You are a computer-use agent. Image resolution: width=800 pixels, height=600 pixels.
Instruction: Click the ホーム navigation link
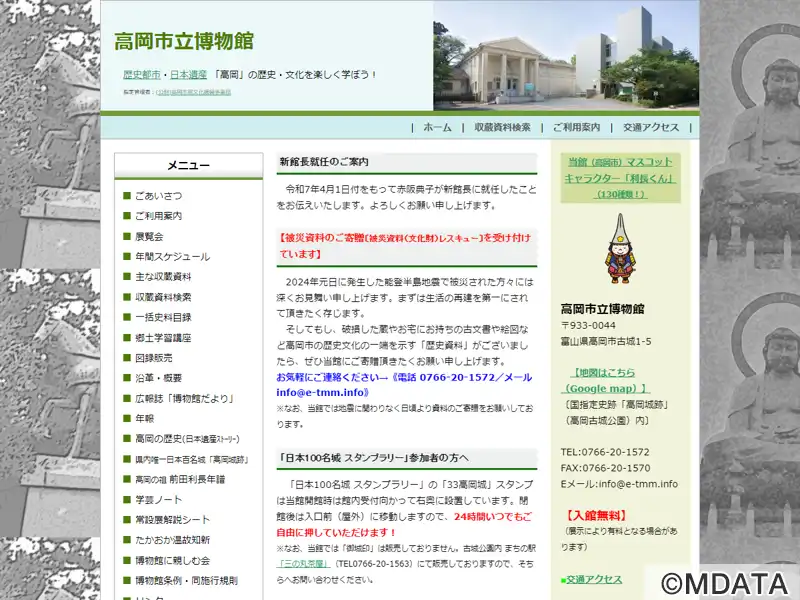[x=437, y=128]
